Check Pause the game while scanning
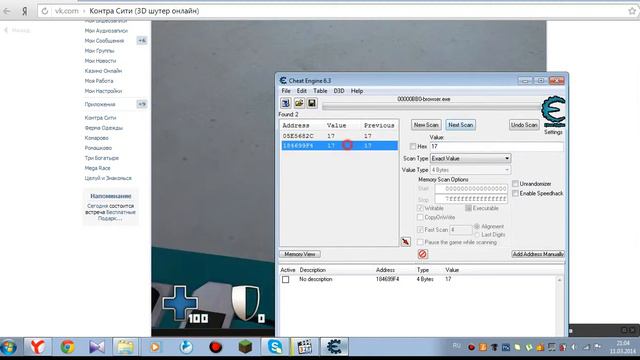 [420, 242]
